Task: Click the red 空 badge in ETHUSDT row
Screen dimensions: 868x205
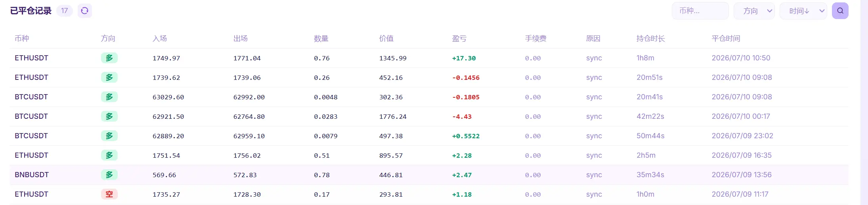Action: pyautogui.click(x=109, y=194)
